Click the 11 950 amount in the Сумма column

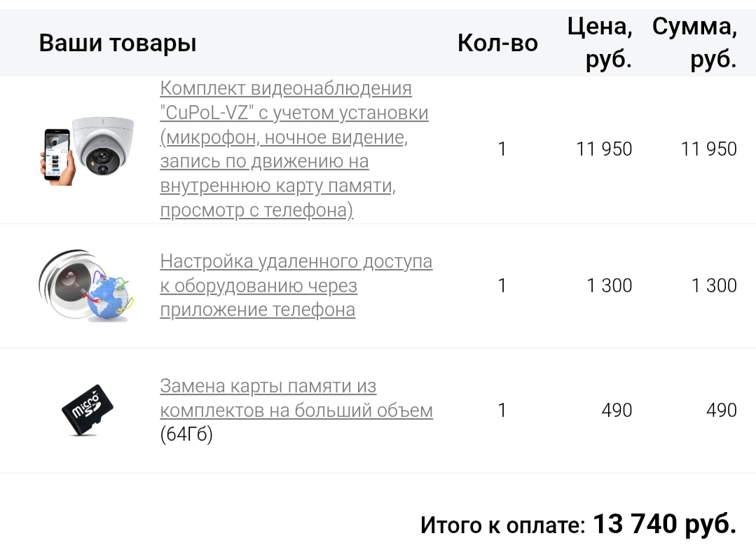point(709,149)
